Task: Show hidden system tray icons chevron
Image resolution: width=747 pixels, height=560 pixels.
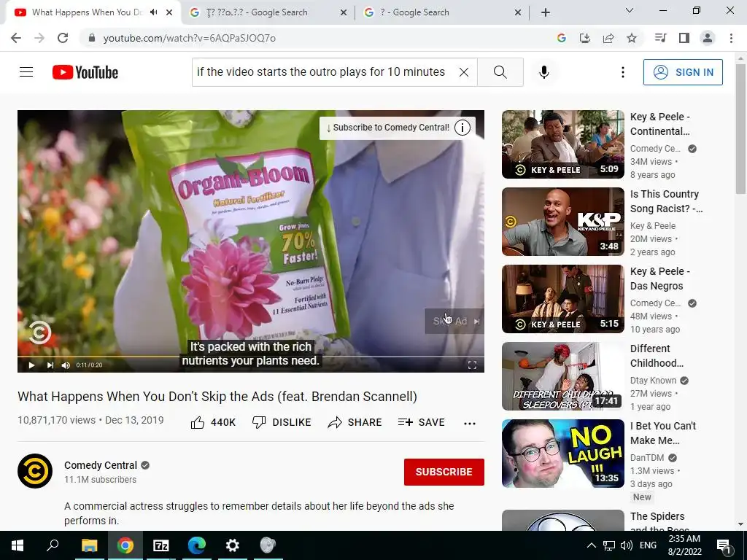Action: tap(591, 545)
